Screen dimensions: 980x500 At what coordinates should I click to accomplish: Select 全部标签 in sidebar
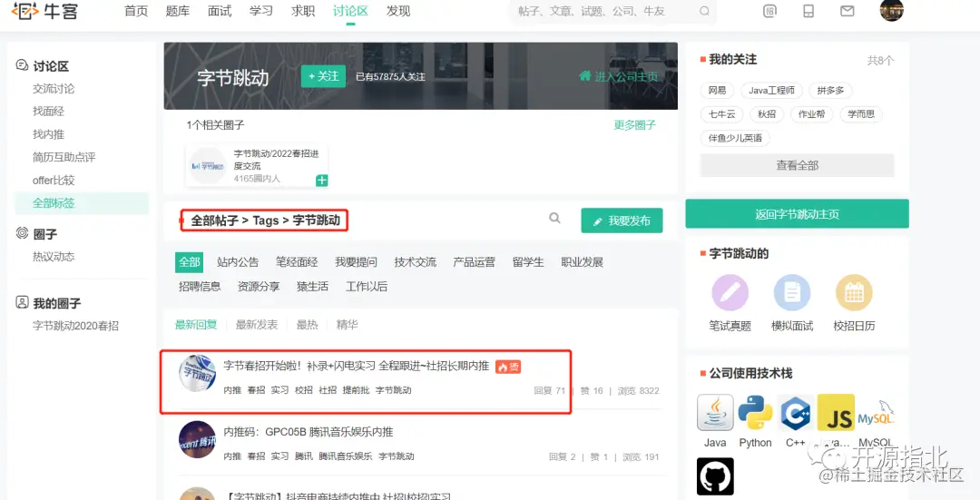click(82, 203)
